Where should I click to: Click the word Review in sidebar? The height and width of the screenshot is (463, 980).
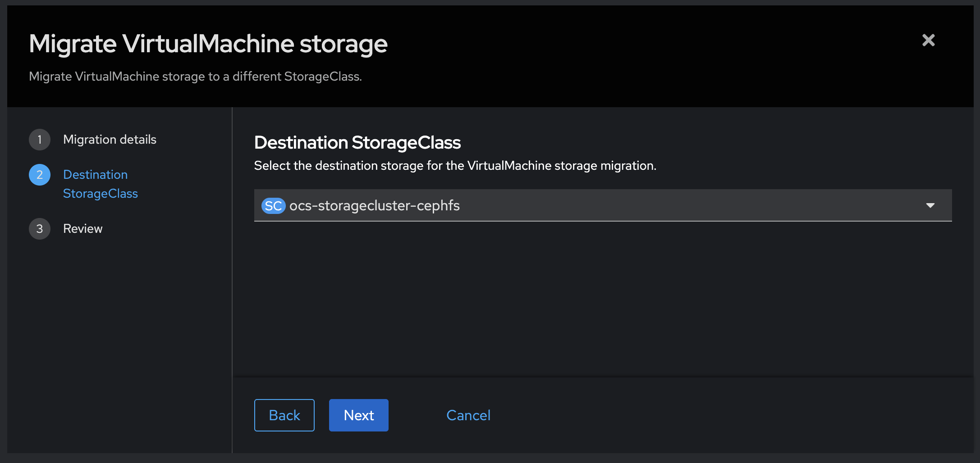(82, 229)
